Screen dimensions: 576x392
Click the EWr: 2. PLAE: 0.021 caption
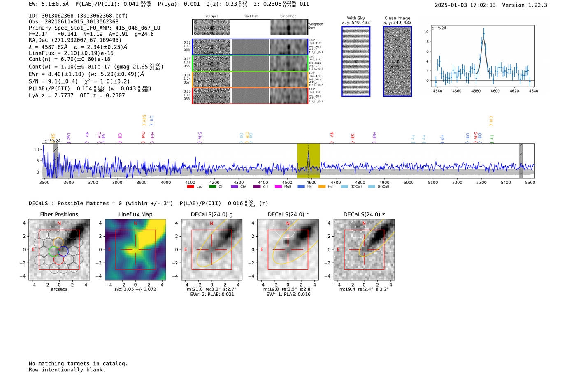pos(212,295)
